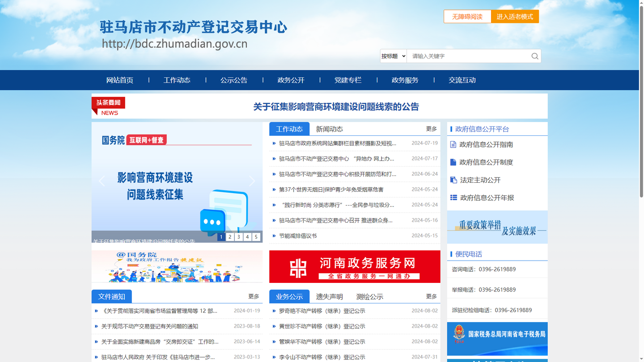This screenshot has width=644, height=362.
Task: Open 政务服务 navigation item
Action: click(405, 80)
